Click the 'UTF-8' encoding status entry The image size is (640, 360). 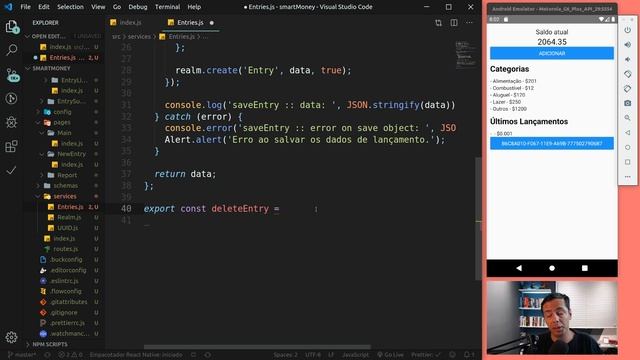313,355
